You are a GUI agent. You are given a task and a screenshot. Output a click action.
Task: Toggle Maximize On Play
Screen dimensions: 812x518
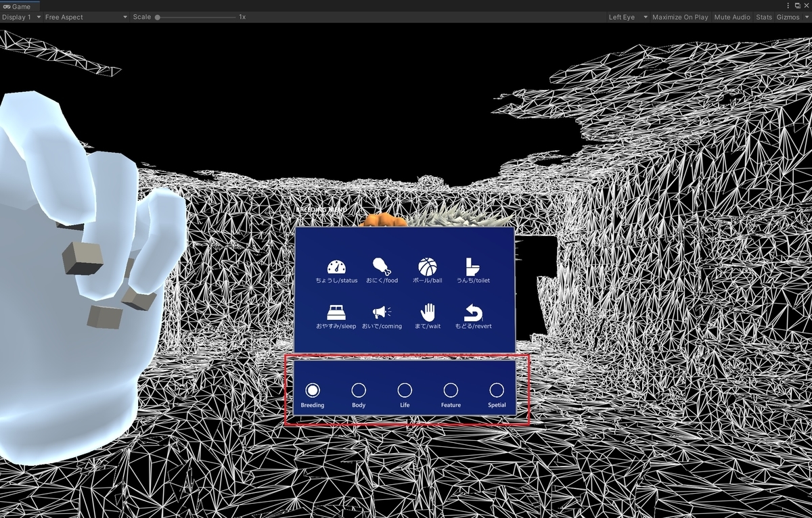pos(680,17)
